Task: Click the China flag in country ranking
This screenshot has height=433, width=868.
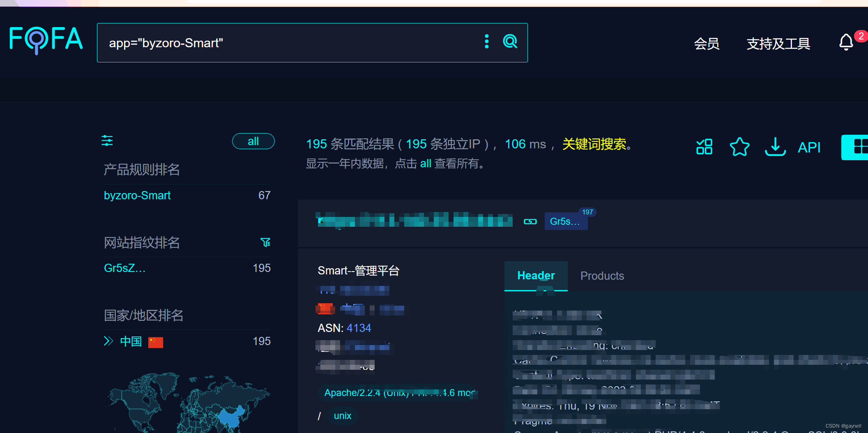Action: click(156, 342)
